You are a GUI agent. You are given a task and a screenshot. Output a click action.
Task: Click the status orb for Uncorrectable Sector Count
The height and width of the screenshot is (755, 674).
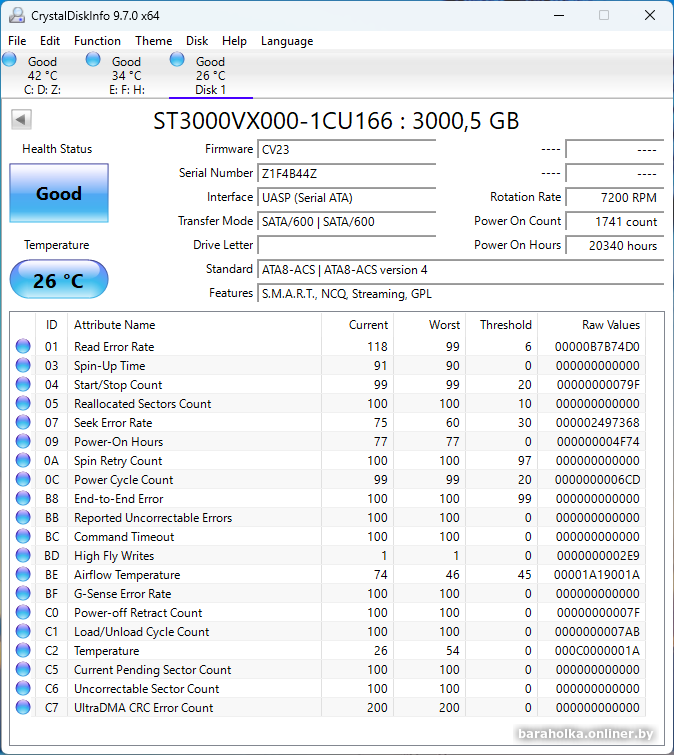click(x=23, y=688)
